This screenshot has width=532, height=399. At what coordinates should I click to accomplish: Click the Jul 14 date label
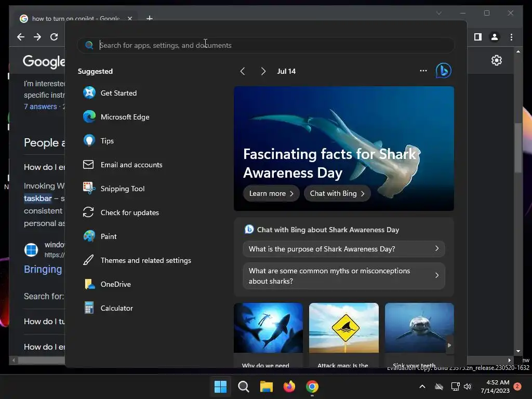pyautogui.click(x=286, y=71)
